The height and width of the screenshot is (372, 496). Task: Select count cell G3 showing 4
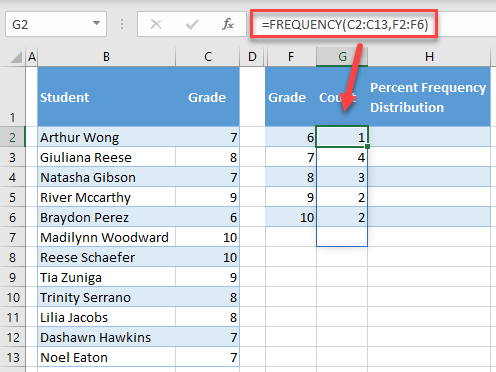pyautogui.click(x=342, y=157)
